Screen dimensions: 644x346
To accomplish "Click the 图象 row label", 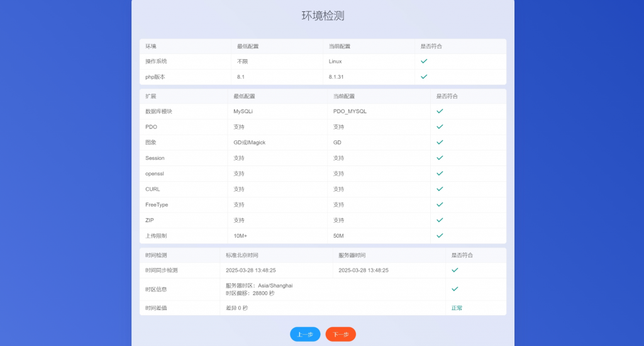I will pyautogui.click(x=151, y=143).
